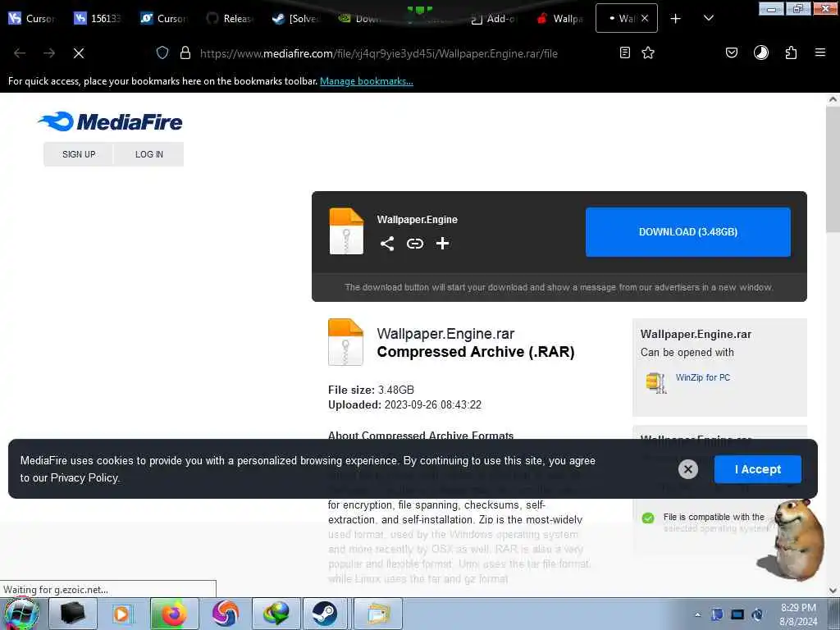Open the extensions puzzle-piece menu
The image size is (840, 630).
[791, 52]
